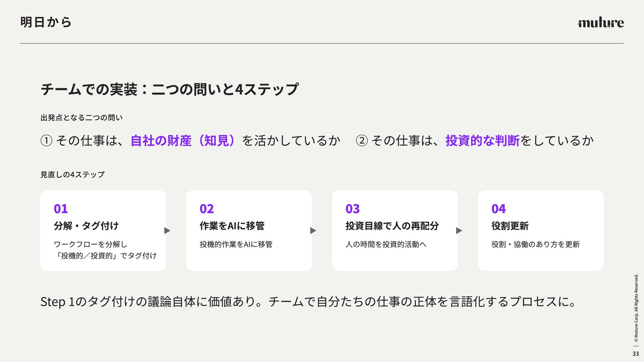Open the 作業をAIに移管 step card
The image size is (644, 362).
(249, 231)
